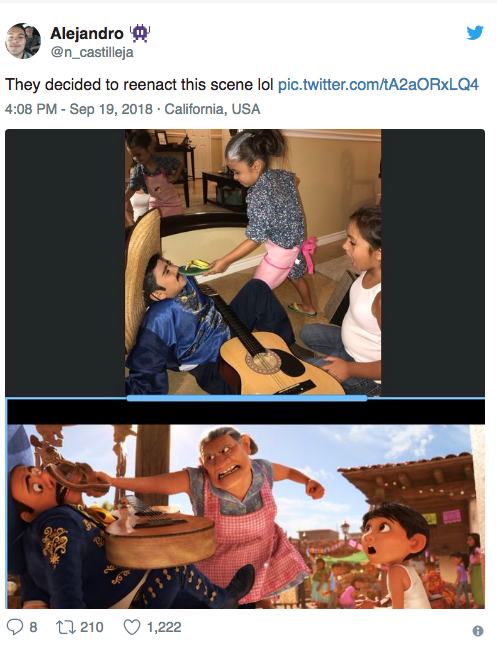
Task: Click the Twitter bird logo
Action: click(x=475, y=32)
